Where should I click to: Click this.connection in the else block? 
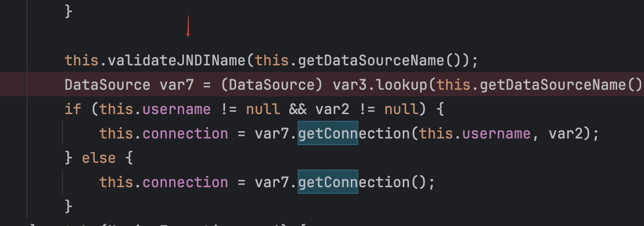click(x=163, y=182)
